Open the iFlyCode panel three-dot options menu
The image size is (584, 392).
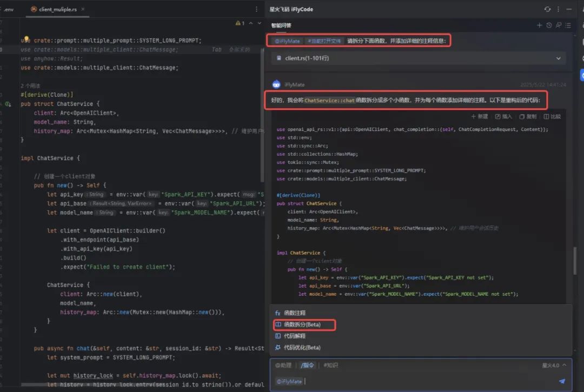[558, 9]
